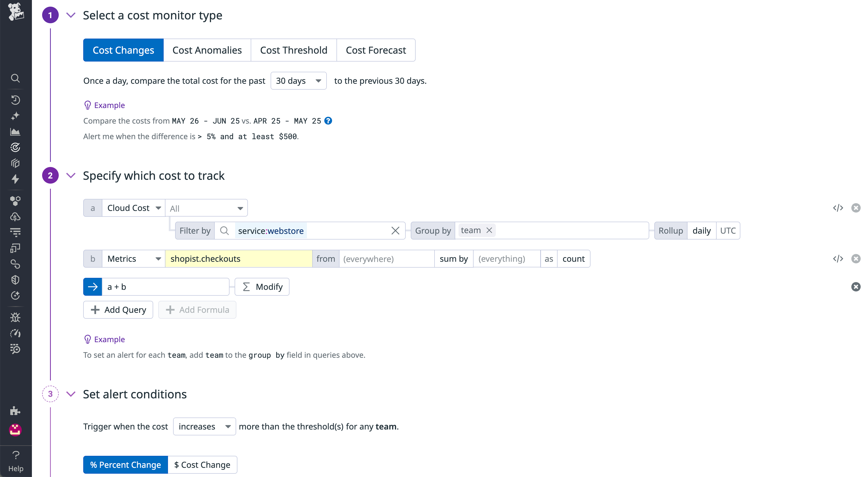
Task: Open APM with the lightning bolt icon
Action: click(16, 179)
